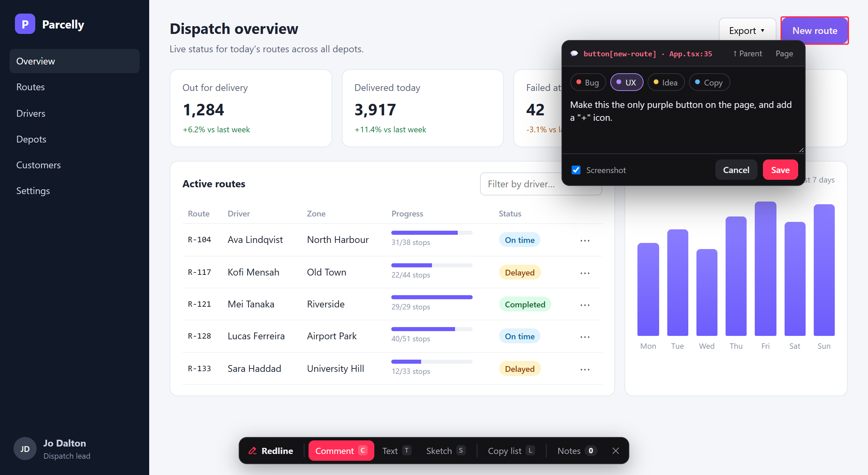Image resolution: width=868 pixels, height=475 pixels.
Task: Go to Overview in the sidebar
Action: pos(75,61)
